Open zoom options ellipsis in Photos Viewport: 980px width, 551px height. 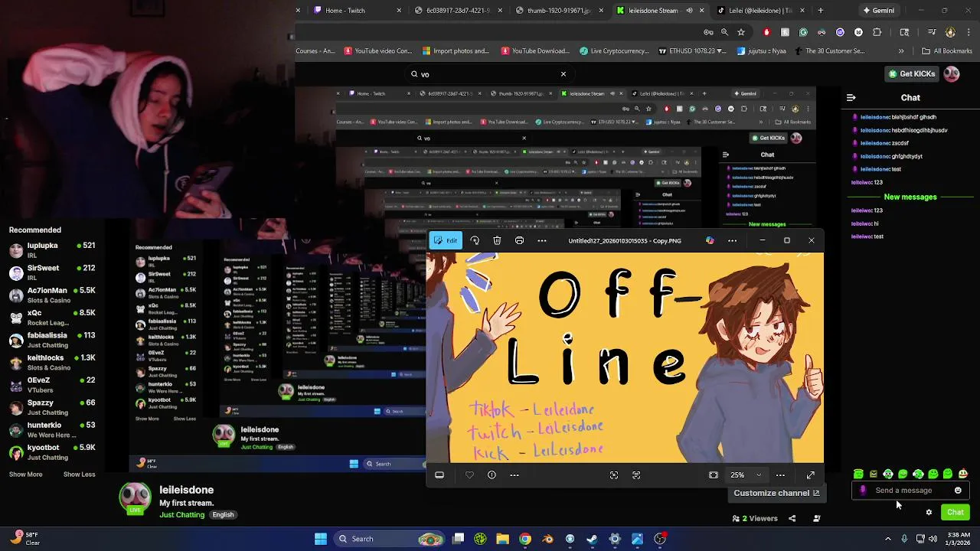[780, 475]
